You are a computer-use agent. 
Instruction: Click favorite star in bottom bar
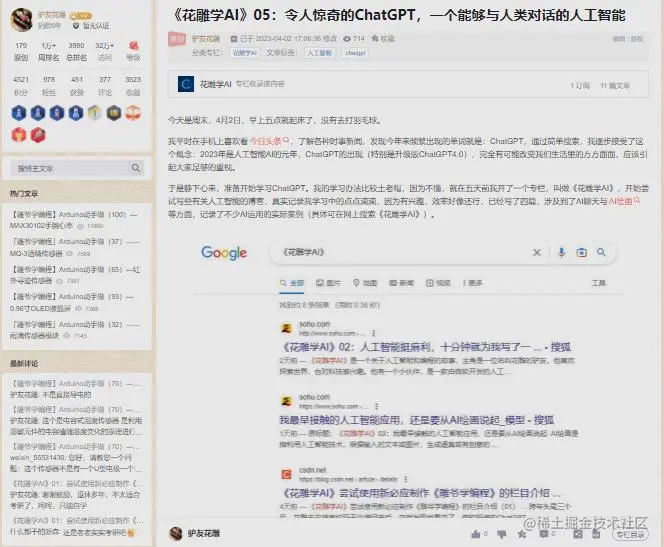[522, 534]
